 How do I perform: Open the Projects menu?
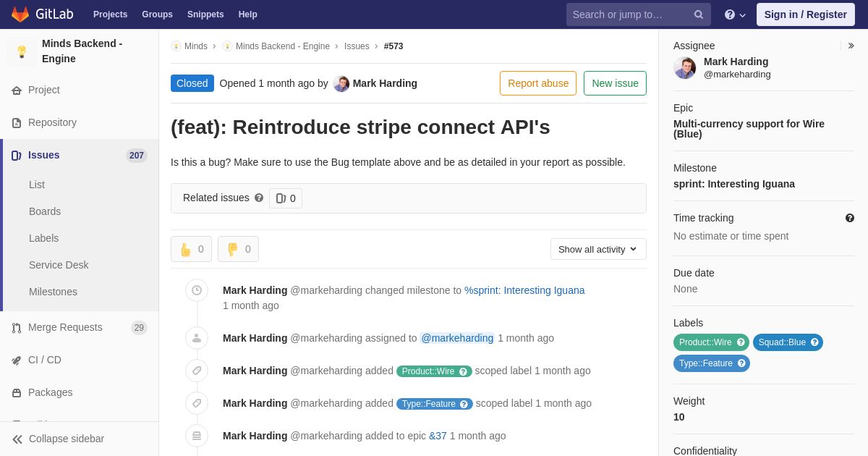coord(110,14)
